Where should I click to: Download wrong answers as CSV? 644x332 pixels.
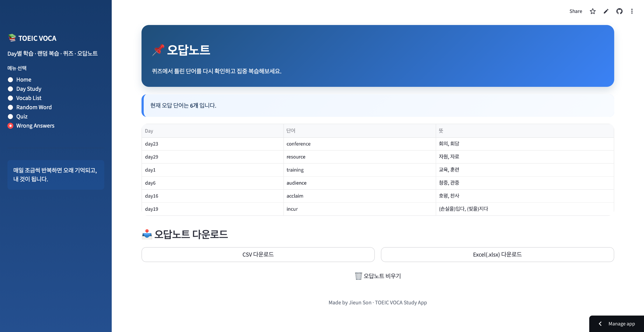(258, 254)
